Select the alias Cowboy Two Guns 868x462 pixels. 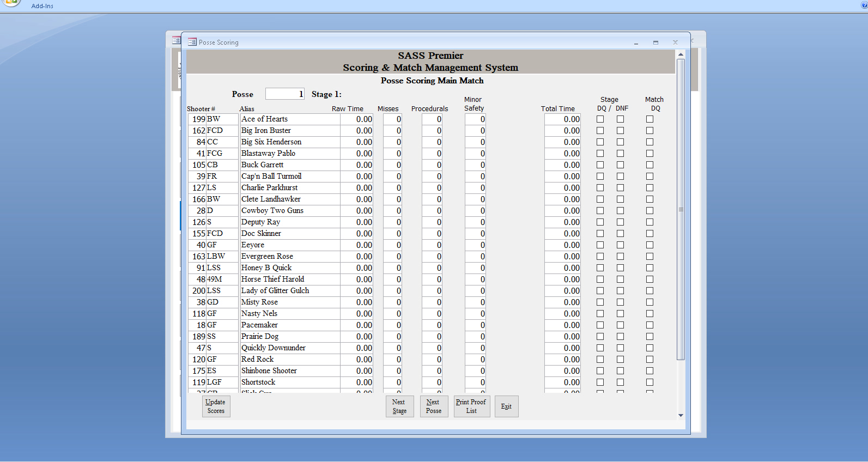290,211
